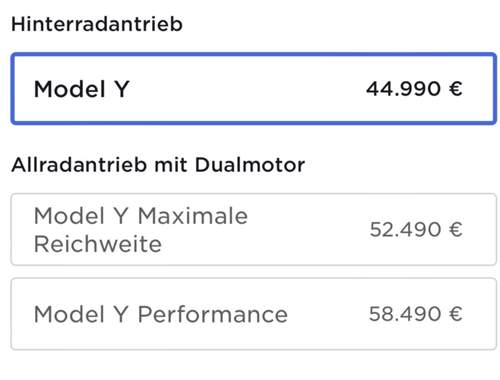Select the Model Y rear-wheel drive option
Viewport: 500px width, 380px height.
point(254,89)
